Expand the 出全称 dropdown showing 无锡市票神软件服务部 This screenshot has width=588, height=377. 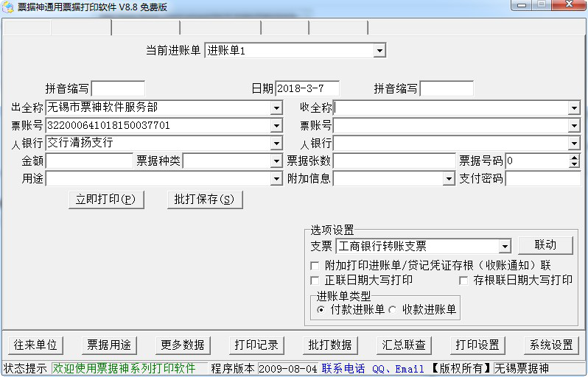(x=276, y=108)
